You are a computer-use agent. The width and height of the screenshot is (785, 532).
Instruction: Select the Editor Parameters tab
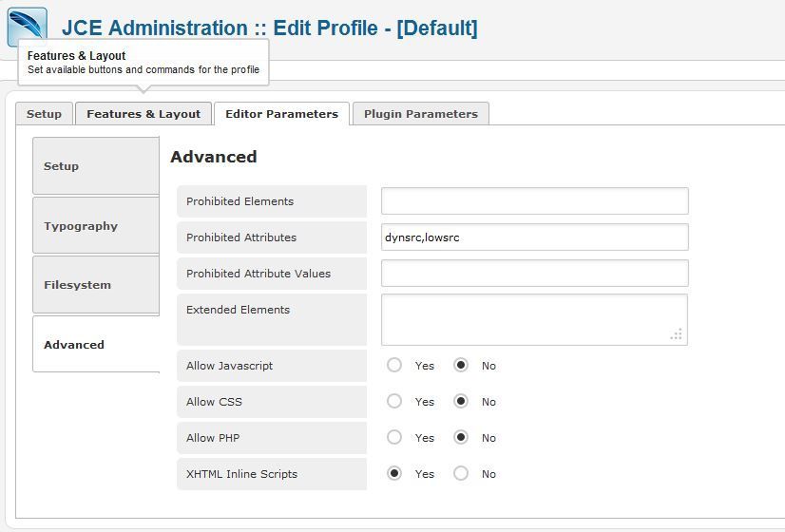(x=281, y=114)
